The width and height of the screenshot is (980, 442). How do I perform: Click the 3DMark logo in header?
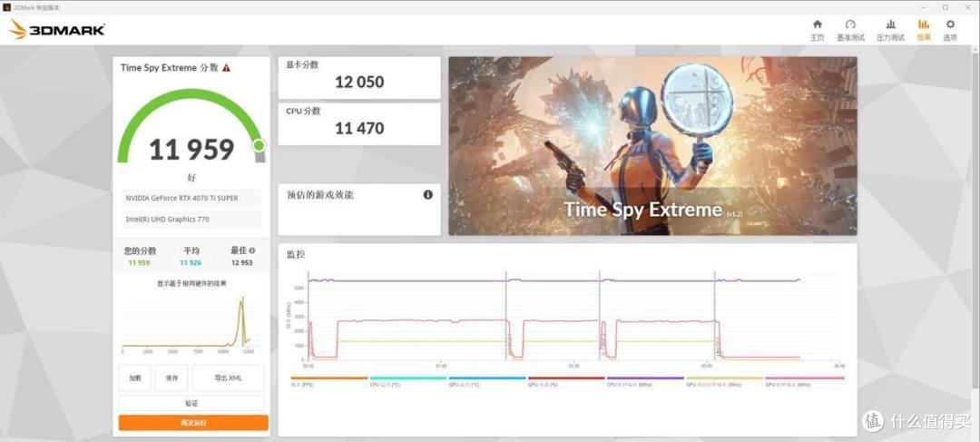pyautogui.click(x=57, y=29)
